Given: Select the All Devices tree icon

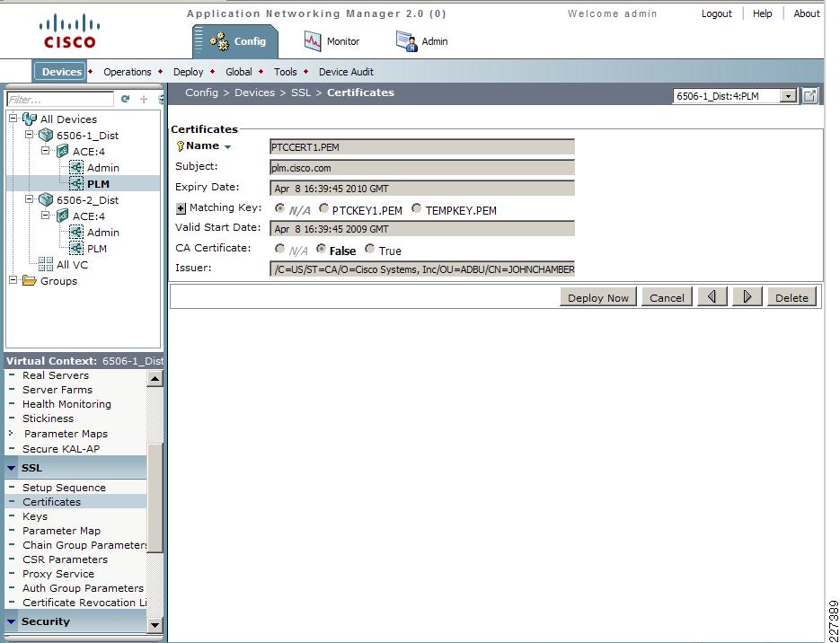Looking at the screenshot, I should (x=30, y=119).
